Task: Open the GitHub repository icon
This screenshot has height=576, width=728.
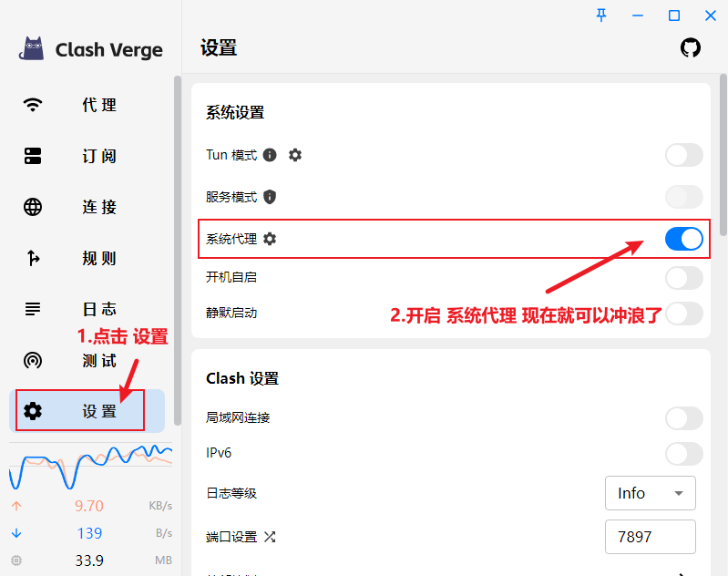Action: (x=691, y=48)
